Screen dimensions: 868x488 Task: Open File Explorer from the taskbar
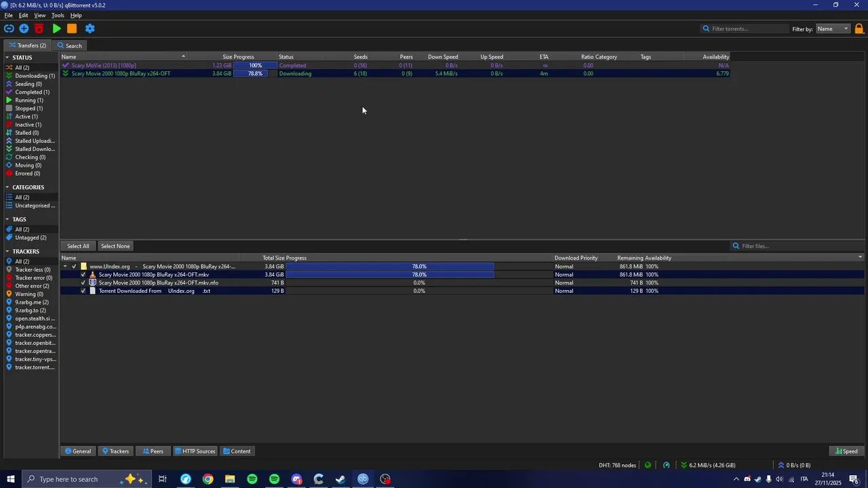(x=230, y=479)
